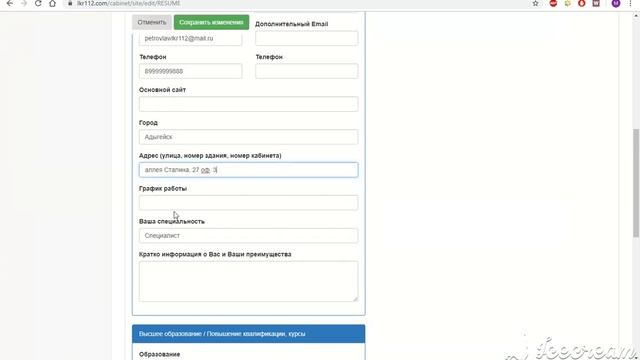This screenshot has height=360, width=640.
Task: Click into the Адрес input field
Action: [249, 170]
